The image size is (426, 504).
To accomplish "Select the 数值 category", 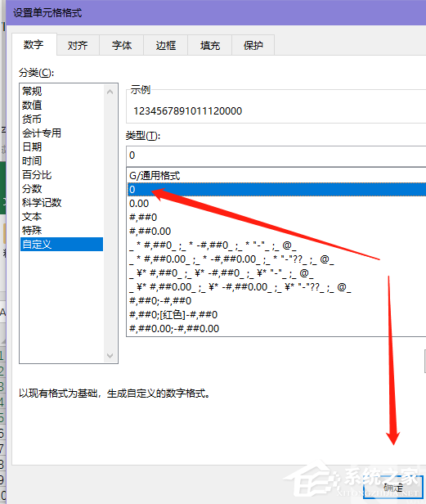I will [61, 105].
